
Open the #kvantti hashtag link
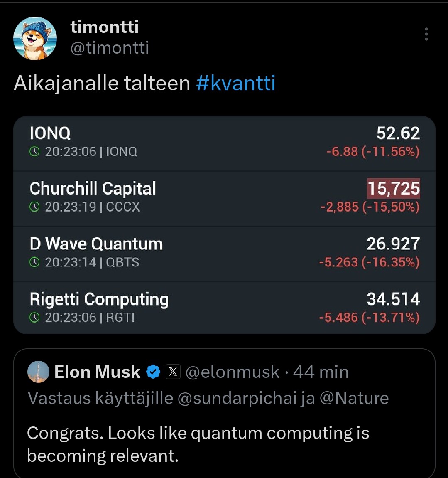point(235,83)
